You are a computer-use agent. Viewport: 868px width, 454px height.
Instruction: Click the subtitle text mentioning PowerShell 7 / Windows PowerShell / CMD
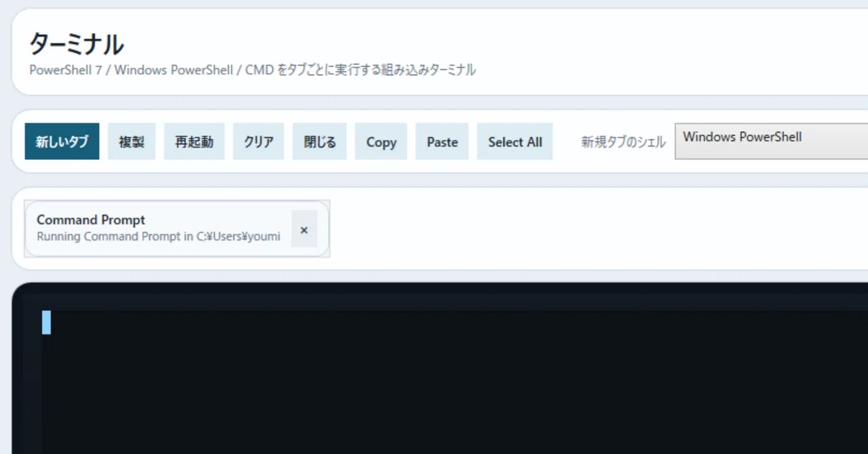point(252,70)
